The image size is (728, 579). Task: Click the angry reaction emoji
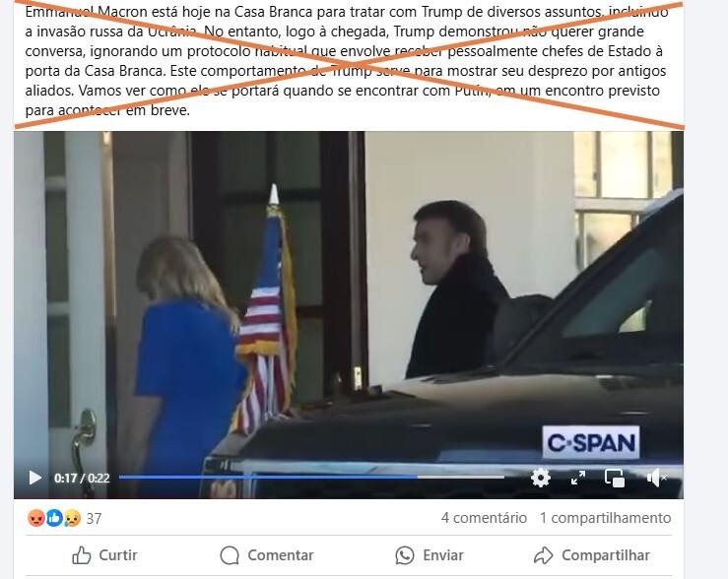click(36, 518)
